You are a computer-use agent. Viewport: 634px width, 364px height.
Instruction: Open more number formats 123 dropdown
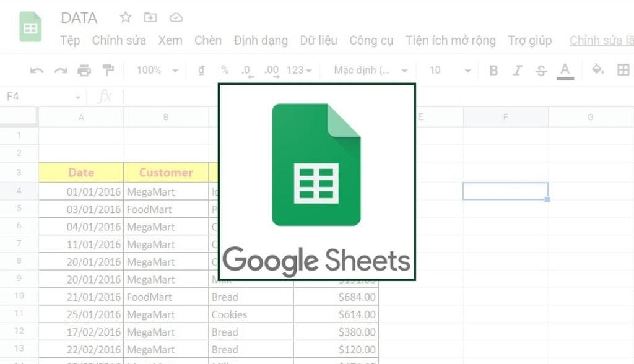pos(299,71)
